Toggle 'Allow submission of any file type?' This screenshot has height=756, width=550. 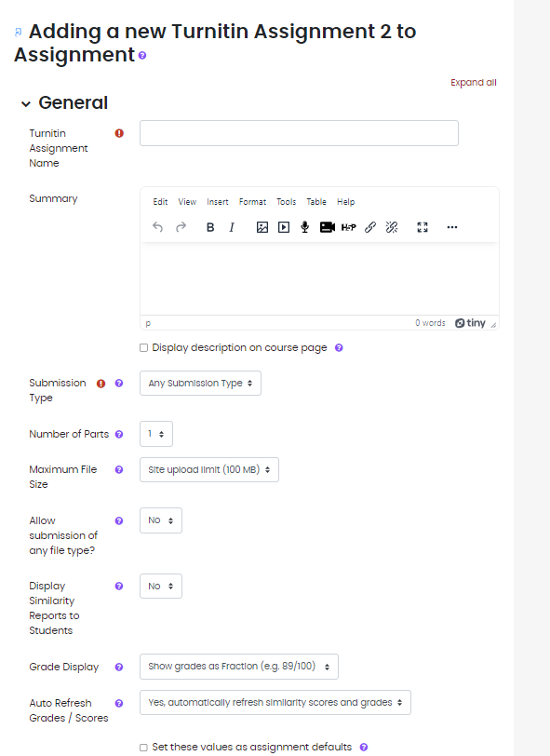click(x=160, y=520)
